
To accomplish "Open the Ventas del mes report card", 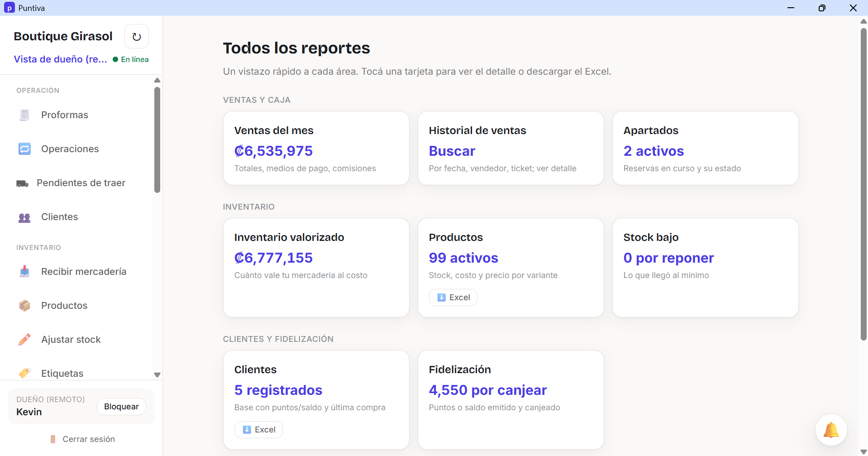I will click(x=316, y=148).
